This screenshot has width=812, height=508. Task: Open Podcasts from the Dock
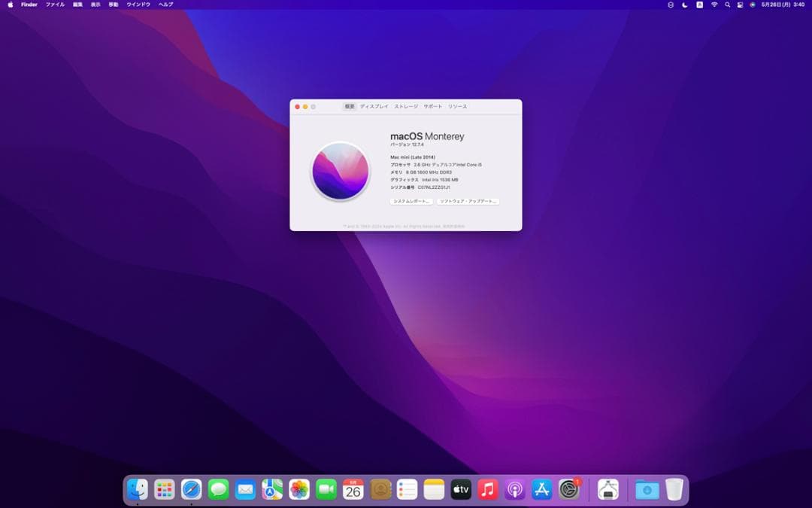click(514, 489)
